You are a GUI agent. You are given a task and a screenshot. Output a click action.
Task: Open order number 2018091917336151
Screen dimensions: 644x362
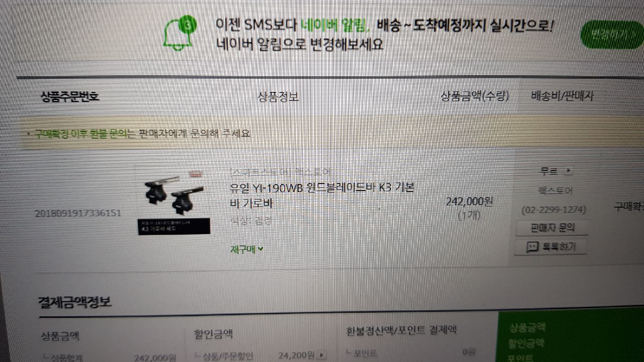pyautogui.click(x=78, y=213)
